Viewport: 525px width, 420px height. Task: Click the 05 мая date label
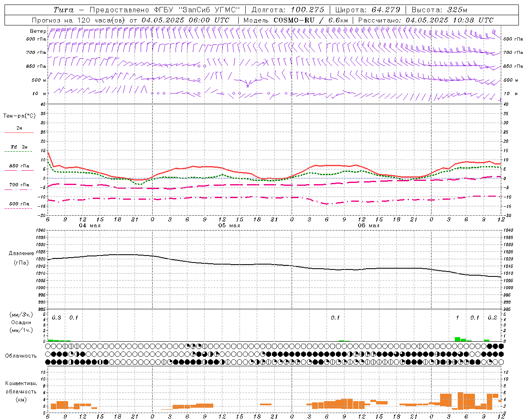point(229,226)
